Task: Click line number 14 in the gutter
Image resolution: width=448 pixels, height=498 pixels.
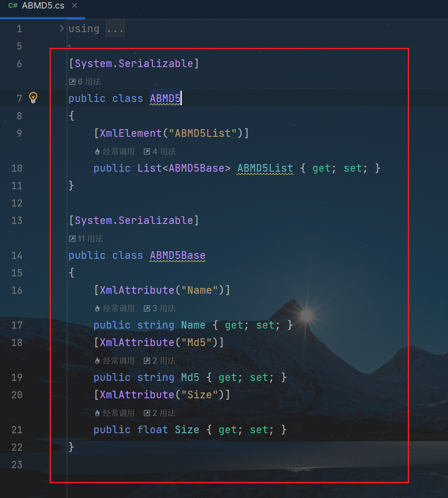Action: (17, 255)
